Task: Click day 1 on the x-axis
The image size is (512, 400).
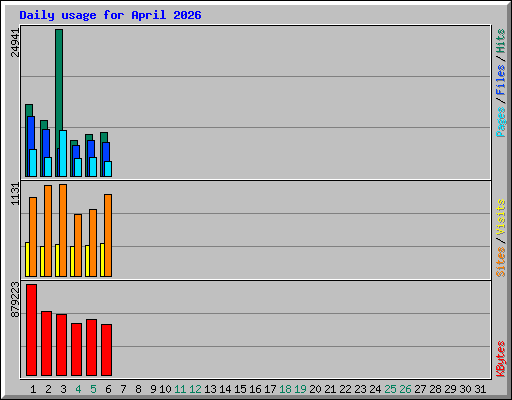Action: click(33, 389)
